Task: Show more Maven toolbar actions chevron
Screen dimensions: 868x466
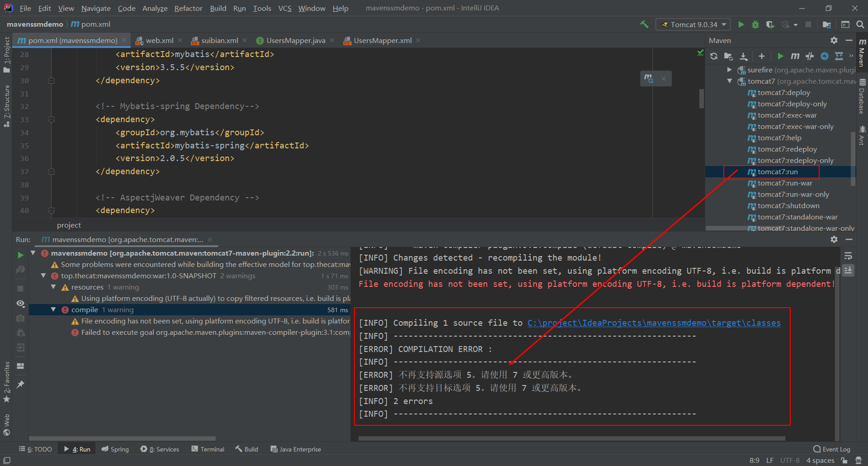Action: pyautogui.click(x=851, y=56)
